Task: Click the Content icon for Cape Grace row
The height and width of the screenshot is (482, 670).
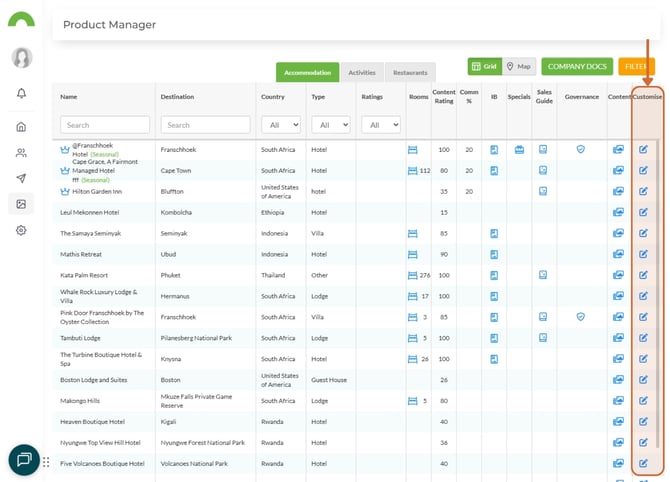Action: 618,170
